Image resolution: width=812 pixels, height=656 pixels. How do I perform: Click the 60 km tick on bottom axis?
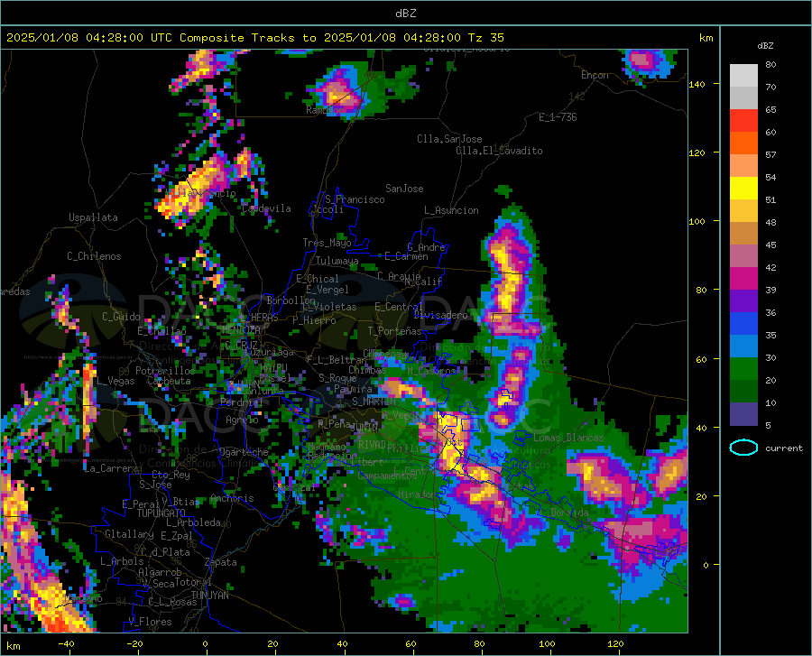click(x=411, y=644)
